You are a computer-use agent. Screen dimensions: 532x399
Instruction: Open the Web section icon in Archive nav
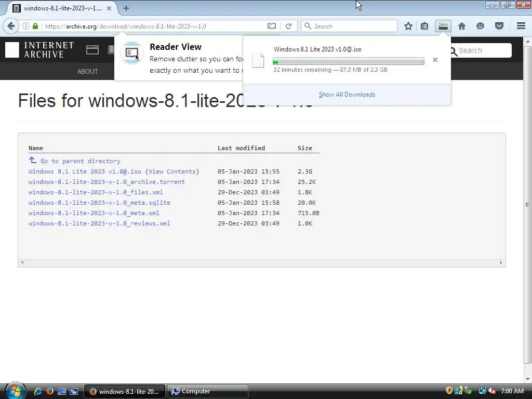click(92, 50)
